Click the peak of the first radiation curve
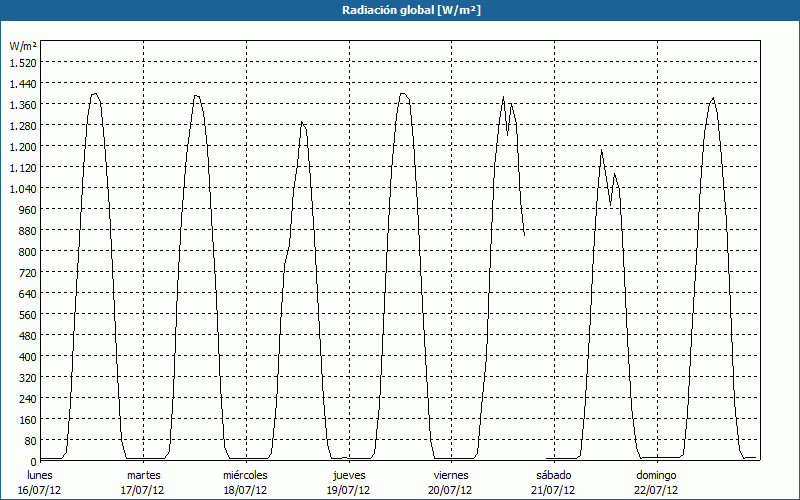 (x=94, y=94)
